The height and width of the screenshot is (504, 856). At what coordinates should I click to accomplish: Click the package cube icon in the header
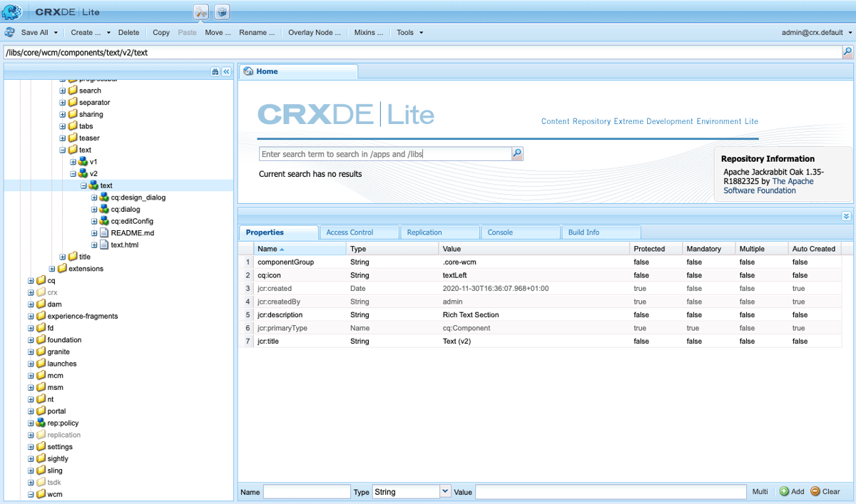click(220, 11)
